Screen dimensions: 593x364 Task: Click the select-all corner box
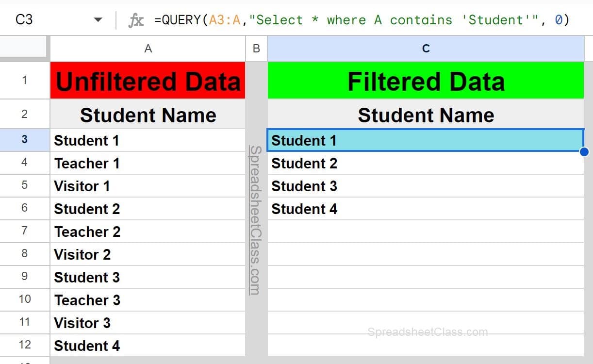tap(23, 49)
